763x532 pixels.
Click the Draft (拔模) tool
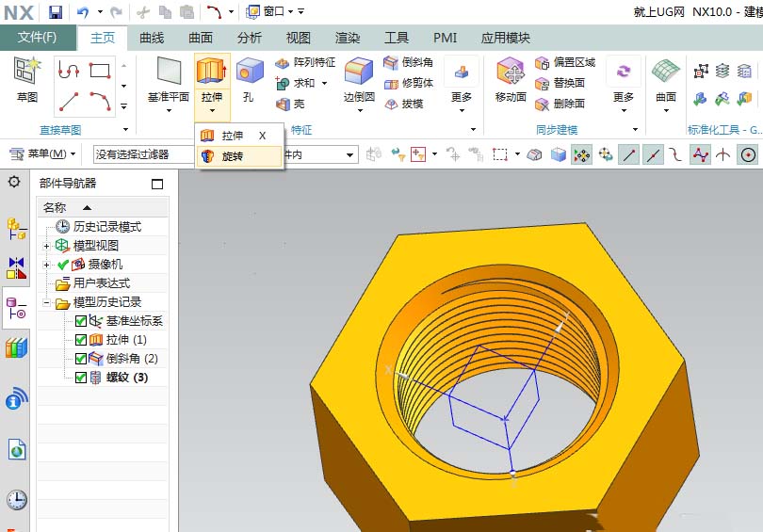pyautogui.click(x=403, y=104)
